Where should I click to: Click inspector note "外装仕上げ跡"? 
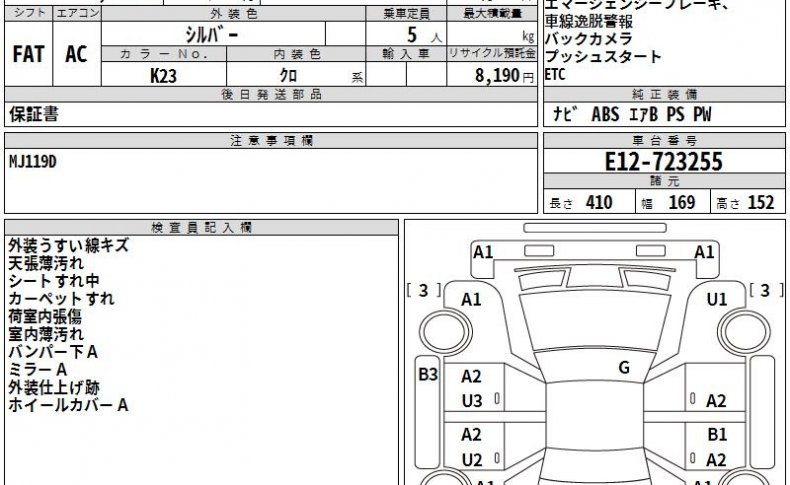[x=54, y=387]
